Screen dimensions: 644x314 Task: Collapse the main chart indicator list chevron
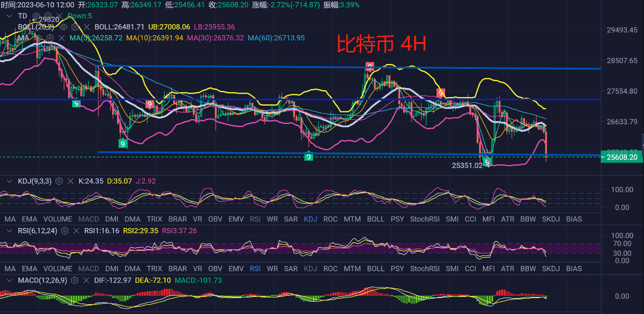9,16
